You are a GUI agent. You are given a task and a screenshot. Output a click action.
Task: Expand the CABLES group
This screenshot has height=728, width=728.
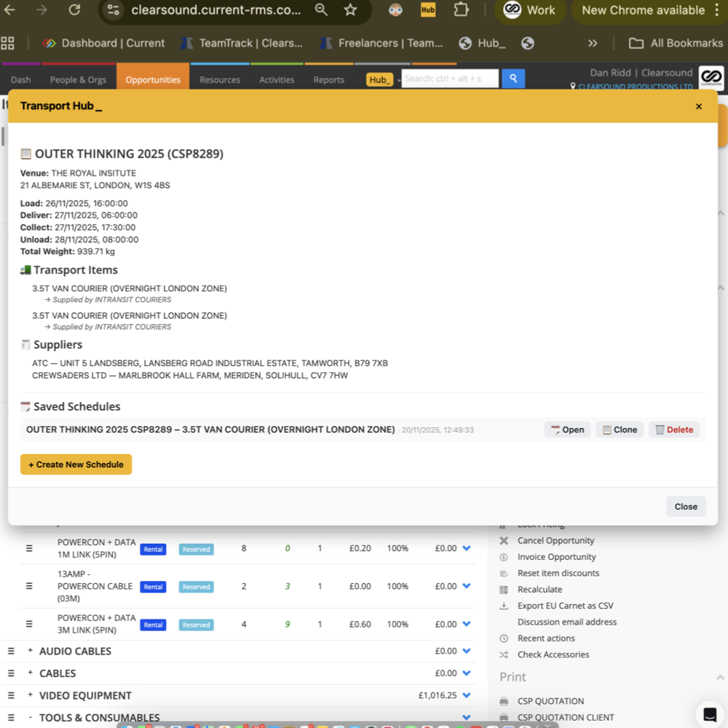pyautogui.click(x=30, y=673)
